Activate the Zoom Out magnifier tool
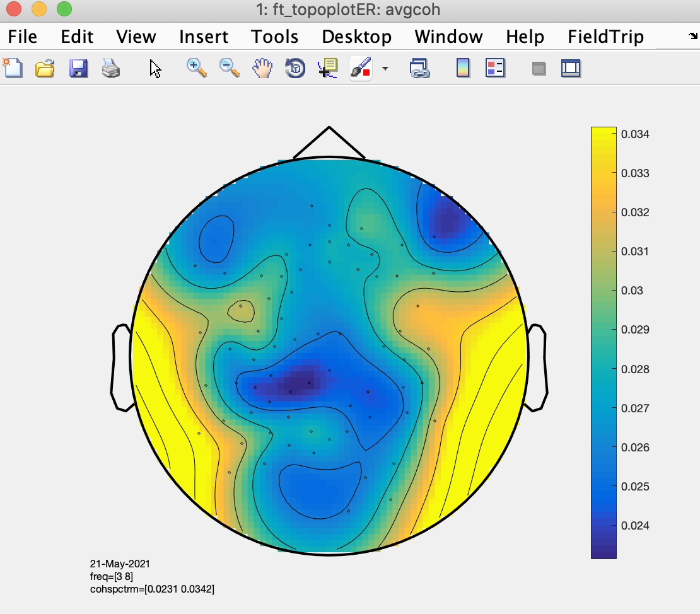Screen dimensions: 700x614 pyautogui.click(x=229, y=67)
